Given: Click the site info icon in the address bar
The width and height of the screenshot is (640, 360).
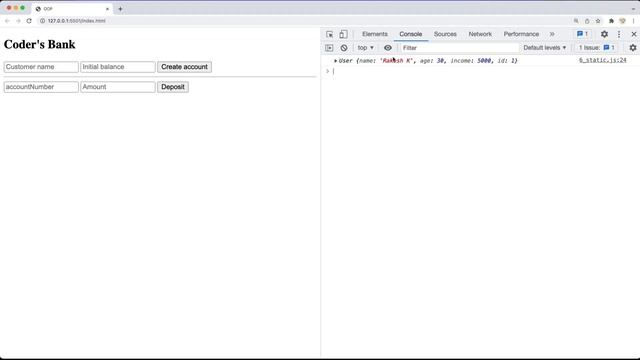Looking at the screenshot, I should tap(42, 21).
